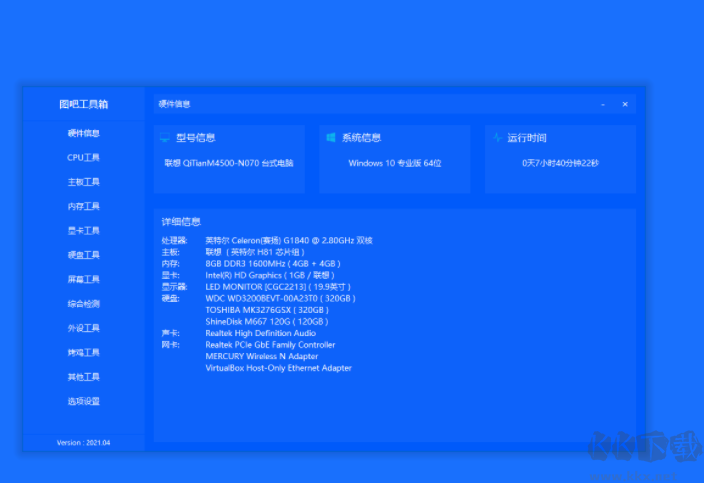Click the 图吧工具箱 title header
Image resolution: width=704 pixels, height=483 pixels.
(x=83, y=104)
